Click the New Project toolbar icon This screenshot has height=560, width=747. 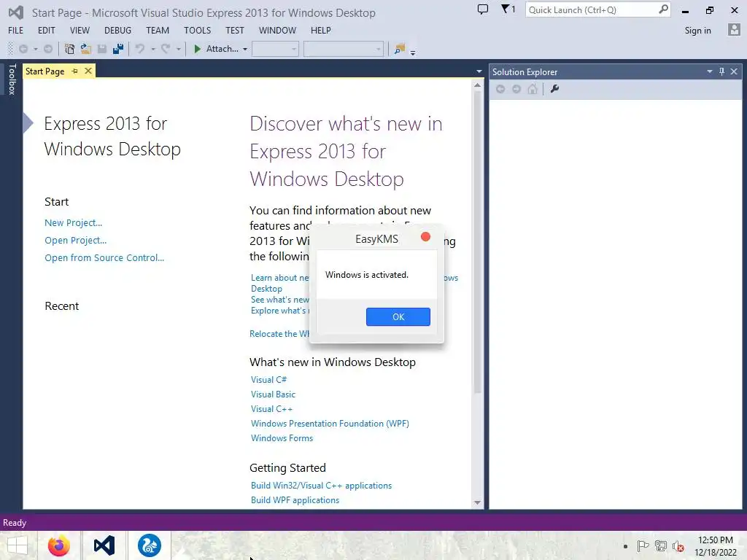pos(69,49)
